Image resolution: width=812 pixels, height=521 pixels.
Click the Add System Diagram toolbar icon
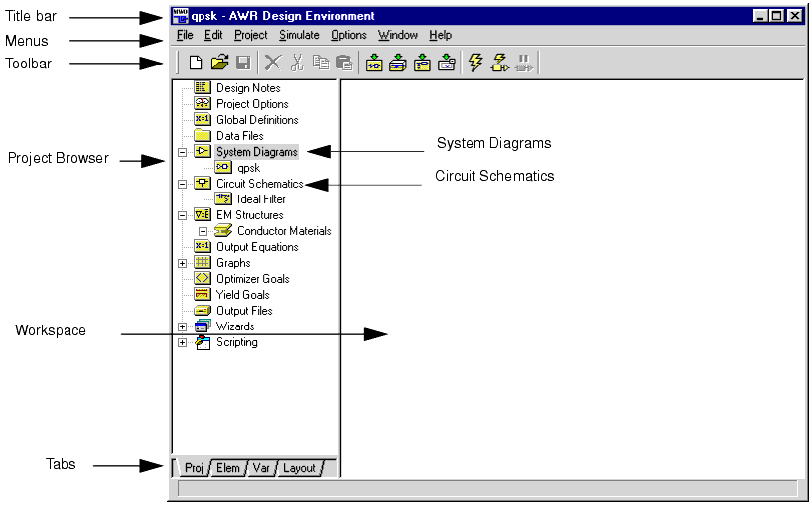[374, 63]
